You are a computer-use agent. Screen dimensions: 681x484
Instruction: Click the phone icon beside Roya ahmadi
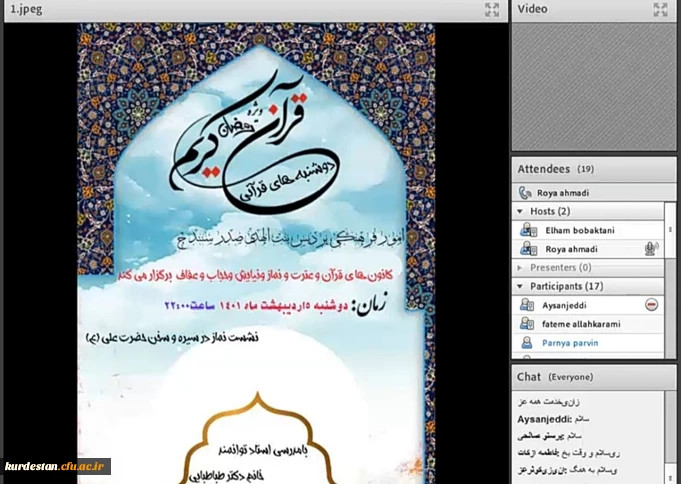pyautogui.click(x=525, y=193)
